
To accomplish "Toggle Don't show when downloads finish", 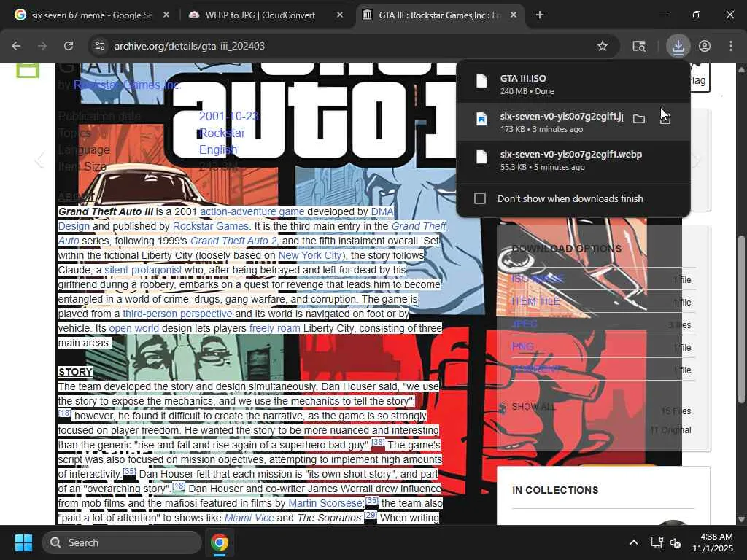I will point(480,198).
